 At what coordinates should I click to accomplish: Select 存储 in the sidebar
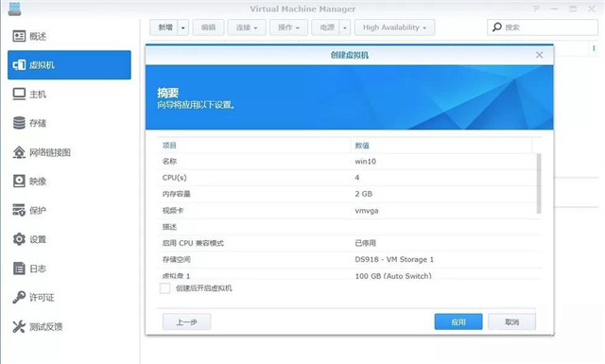click(69, 123)
